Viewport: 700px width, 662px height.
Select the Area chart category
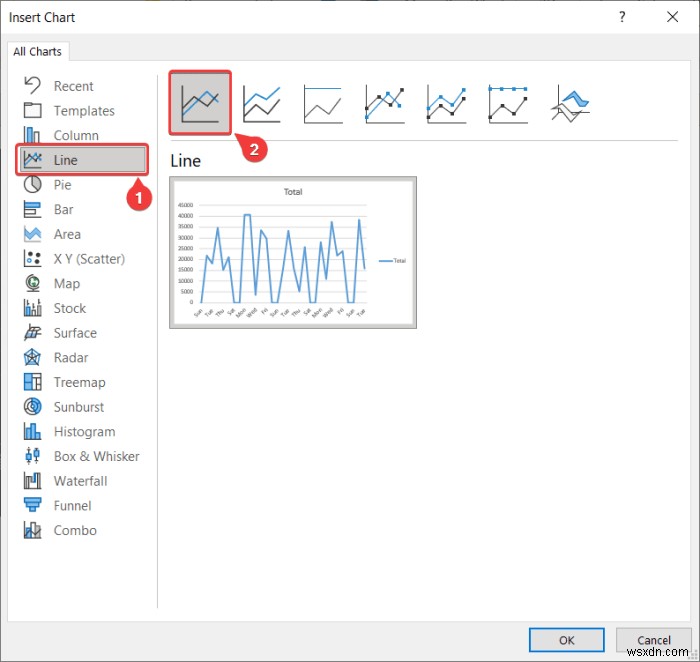67,234
